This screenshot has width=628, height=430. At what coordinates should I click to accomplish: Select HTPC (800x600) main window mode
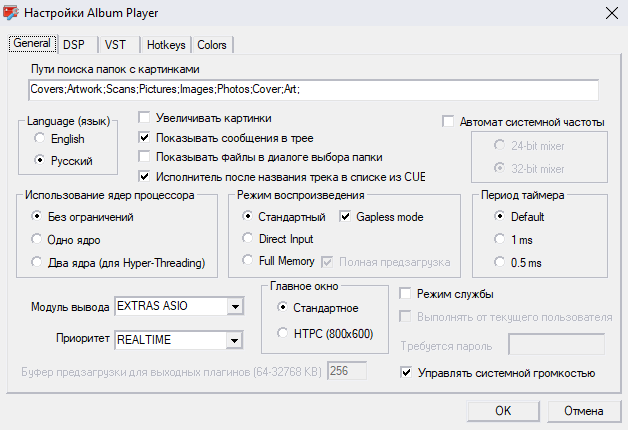pos(284,332)
